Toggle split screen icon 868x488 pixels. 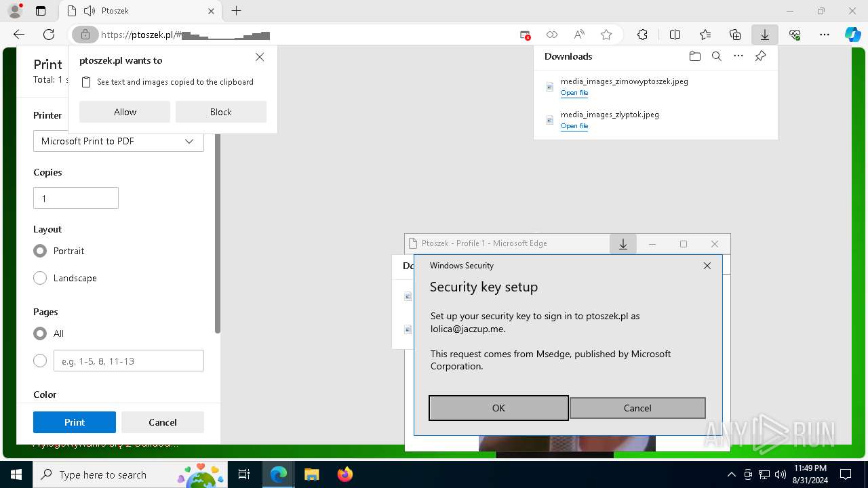pyautogui.click(x=675, y=35)
